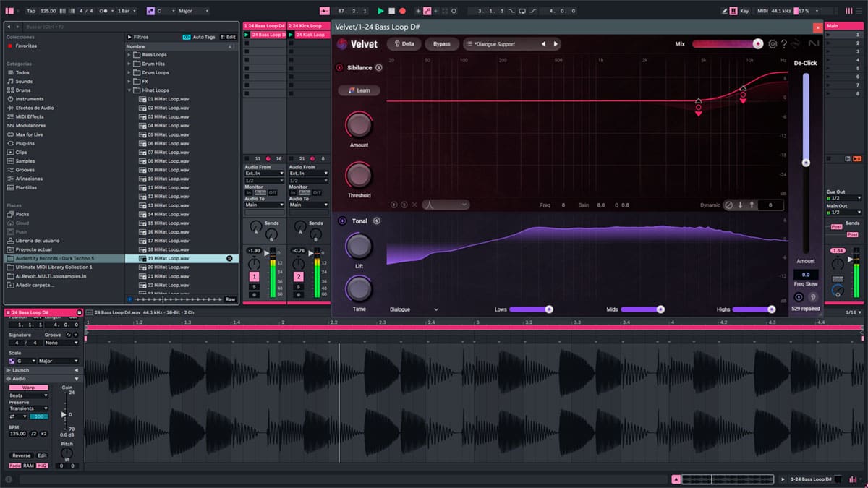Open the Plug-Ins browser category

[x=25, y=143]
